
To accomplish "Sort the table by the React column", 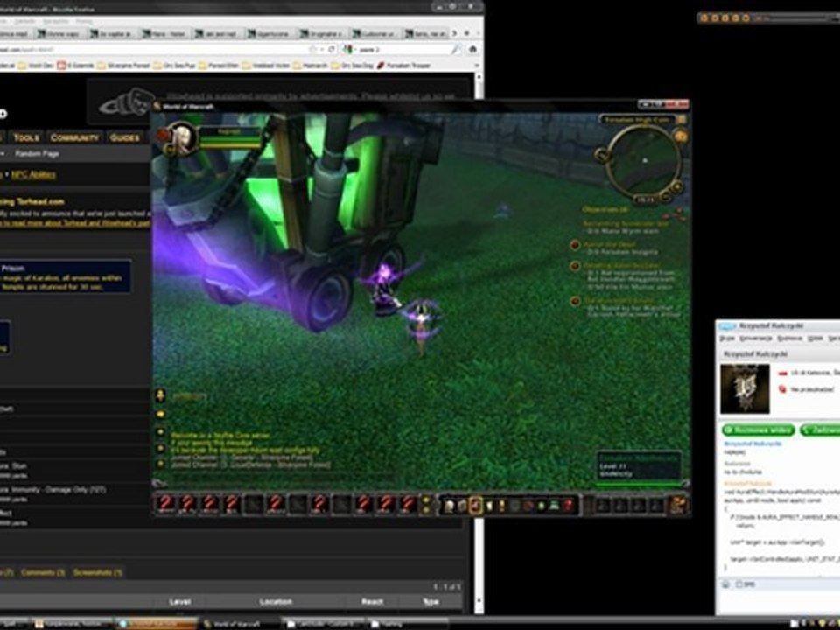I will click(372, 602).
